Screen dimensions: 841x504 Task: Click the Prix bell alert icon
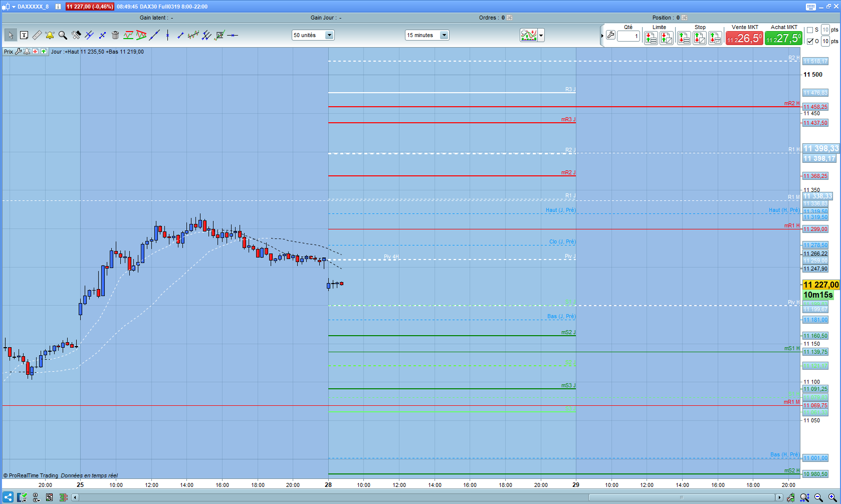pos(27,52)
